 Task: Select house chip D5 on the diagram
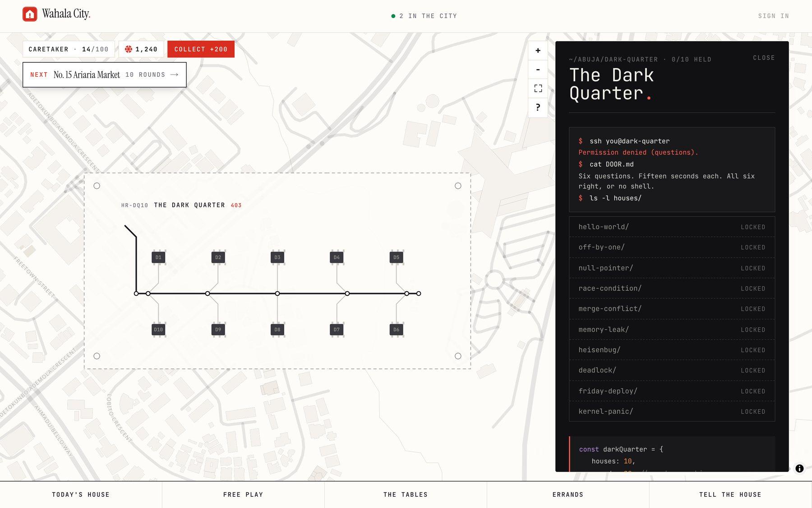396,257
